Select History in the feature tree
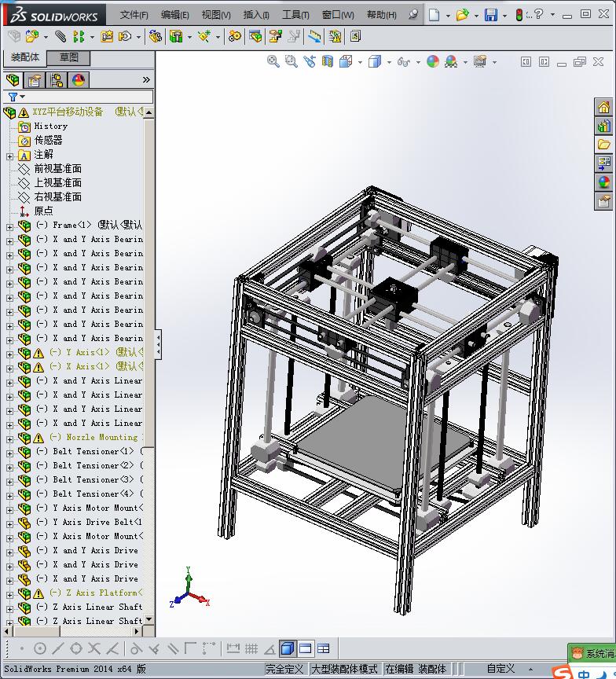 pos(50,126)
